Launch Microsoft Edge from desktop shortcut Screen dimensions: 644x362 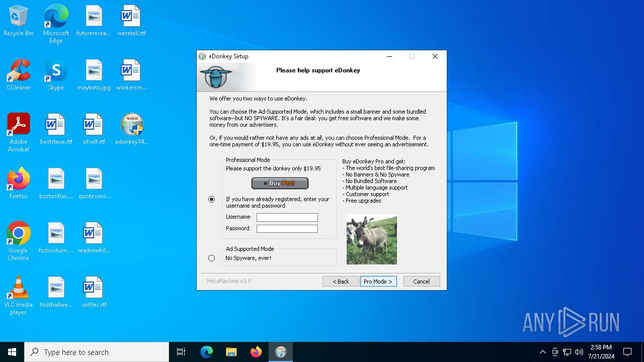point(56,24)
